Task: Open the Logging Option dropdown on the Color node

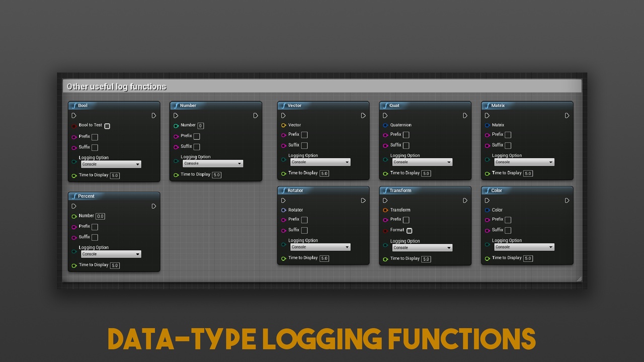Action: (523, 247)
